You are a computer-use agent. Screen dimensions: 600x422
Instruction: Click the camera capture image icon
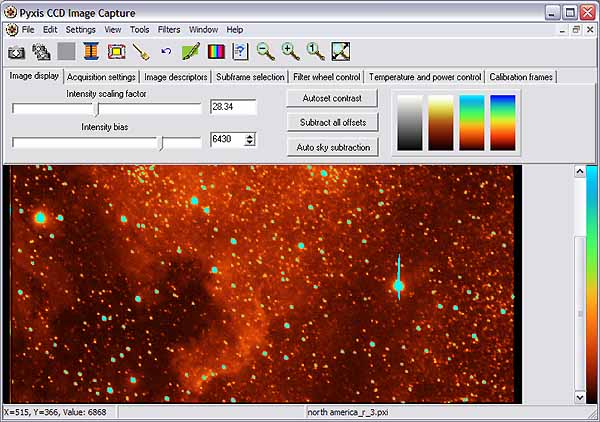pos(16,52)
